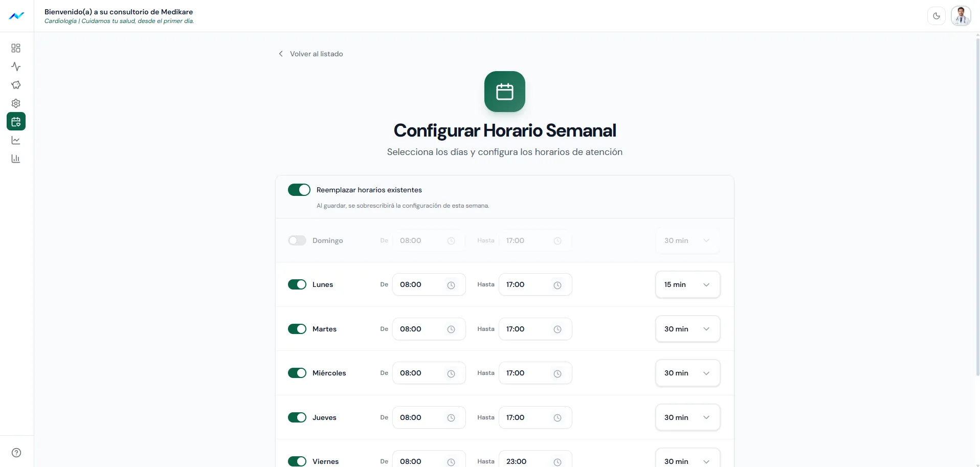
Task: Open the dashboard grid icon in sidebar
Action: 16,48
